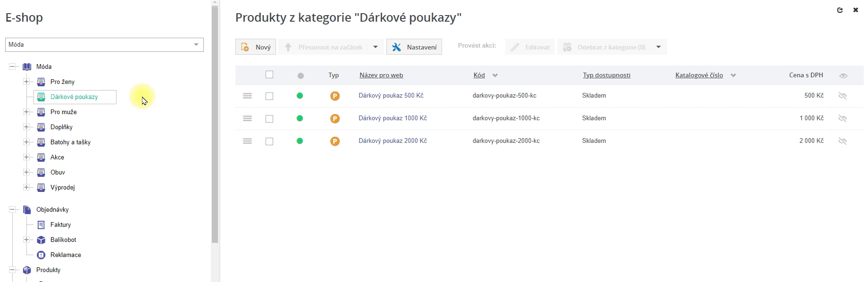Click the sidebar vertical scrollbar
Image resolution: width=868 pixels, height=282 pixels.
[x=215, y=123]
